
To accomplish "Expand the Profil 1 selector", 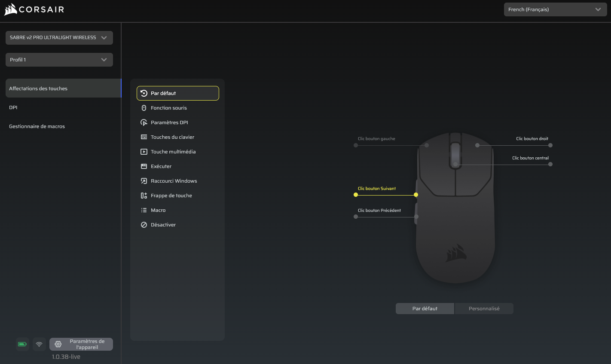I will point(59,60).
